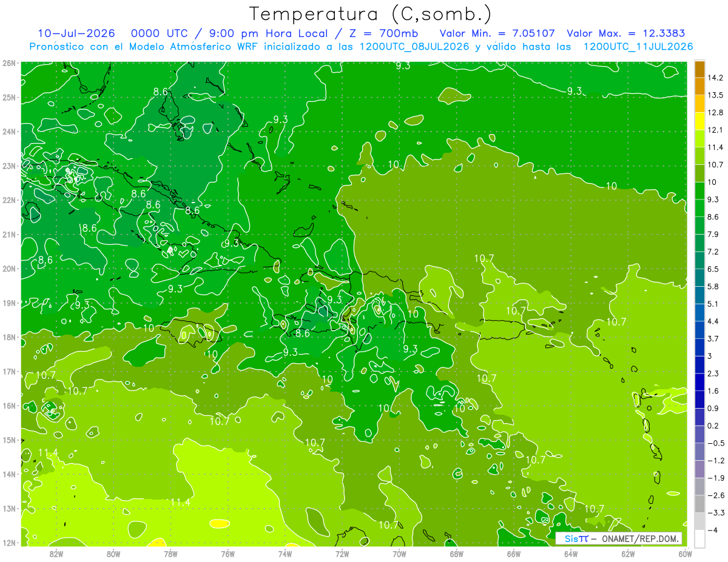This screenshot has height=562, width=728.
Task: Select the -0.5 value on the color scale
Action: pyautogui.click(x=715, y=443)
